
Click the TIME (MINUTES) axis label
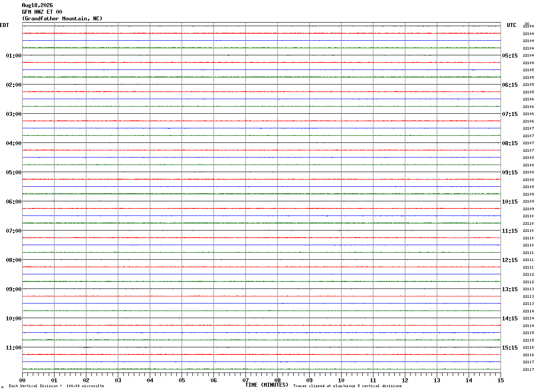[x=267, y=385]
